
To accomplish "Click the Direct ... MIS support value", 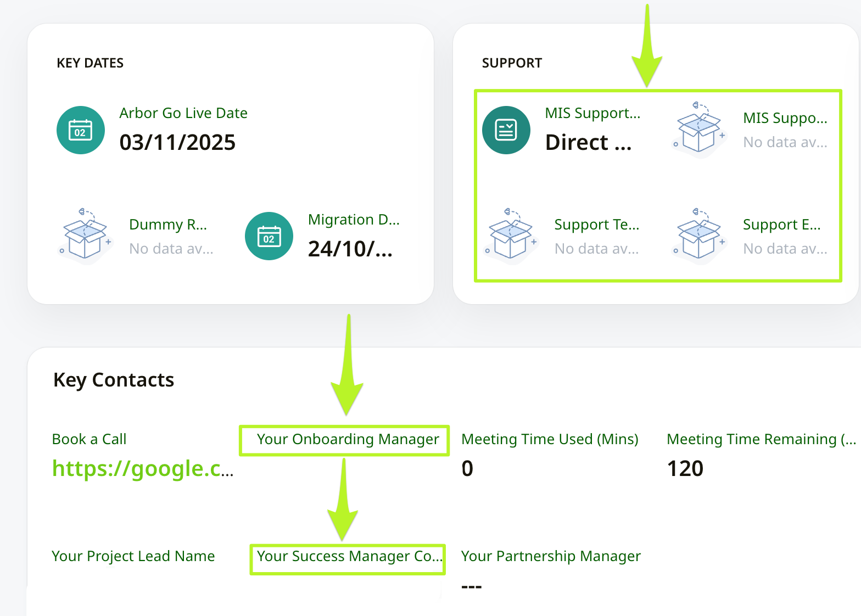I will pyautogui.click(x=588, y=142).
